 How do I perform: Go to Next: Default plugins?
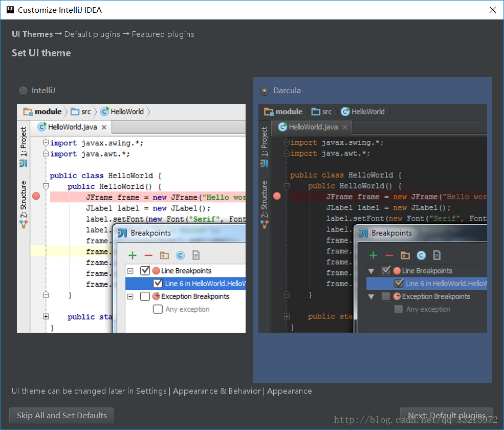click(x=446, y=415)
